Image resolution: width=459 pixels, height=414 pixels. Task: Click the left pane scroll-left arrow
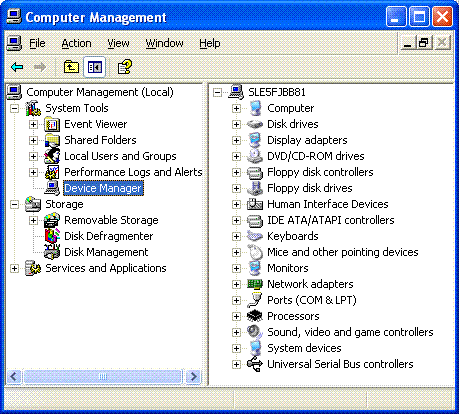(14, 377)
